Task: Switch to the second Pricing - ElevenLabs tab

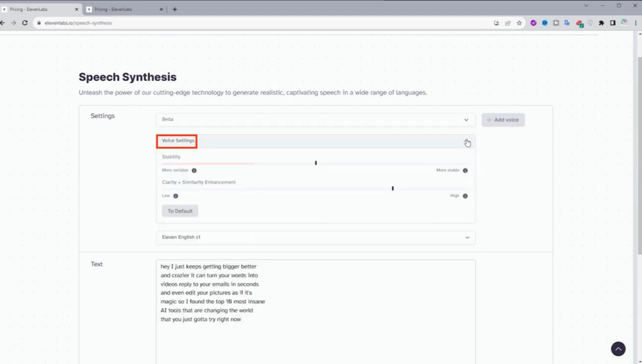Action: click(122, 9)
